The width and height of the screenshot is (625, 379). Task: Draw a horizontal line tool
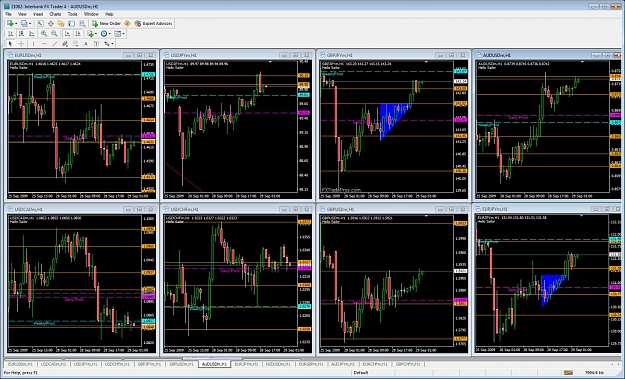pos(44,44)
